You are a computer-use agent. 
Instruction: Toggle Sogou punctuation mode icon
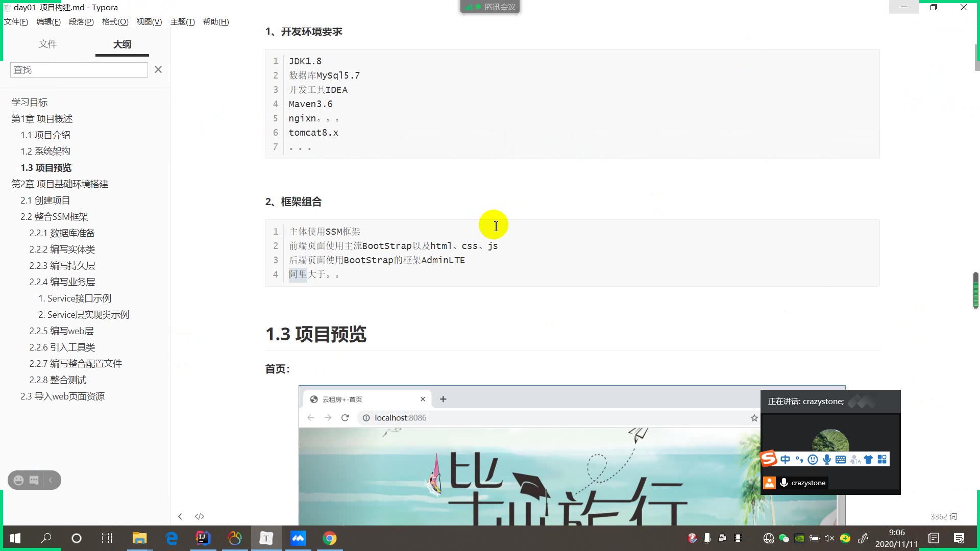pos(799,460)
